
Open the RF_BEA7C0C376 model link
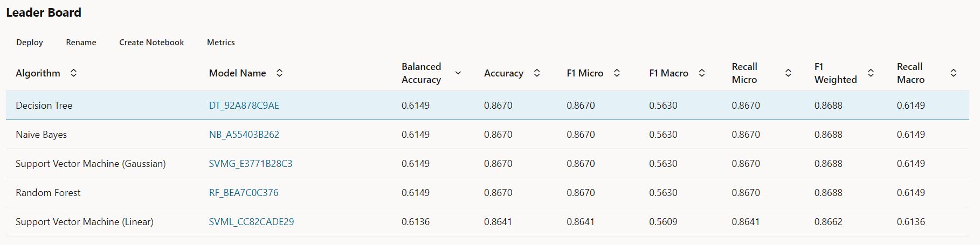tap(243, 193)
